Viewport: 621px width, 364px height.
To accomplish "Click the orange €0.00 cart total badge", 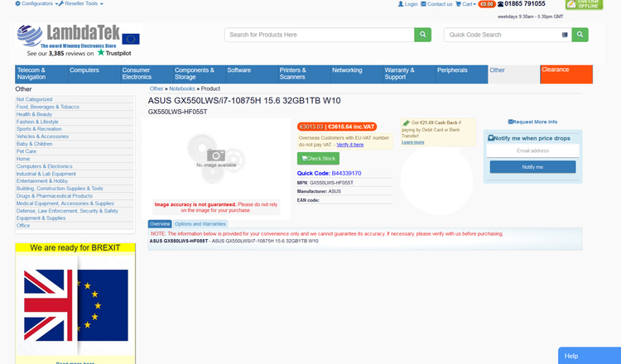I will point(487,4).
